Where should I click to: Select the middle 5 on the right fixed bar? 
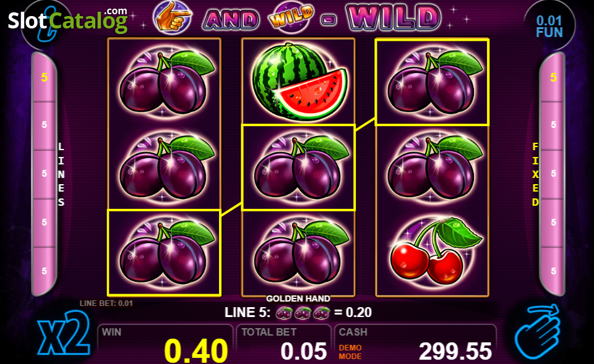point(553,174)
